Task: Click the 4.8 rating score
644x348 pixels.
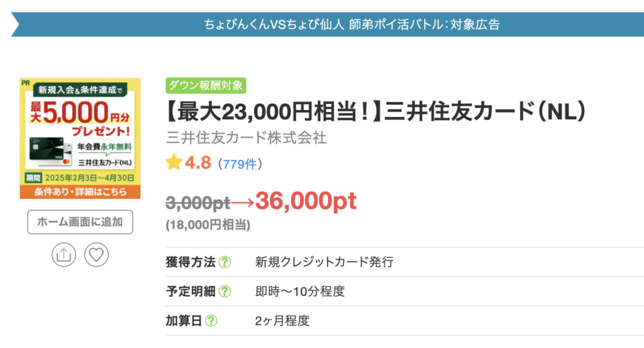Action: click(x=198, y=163)
